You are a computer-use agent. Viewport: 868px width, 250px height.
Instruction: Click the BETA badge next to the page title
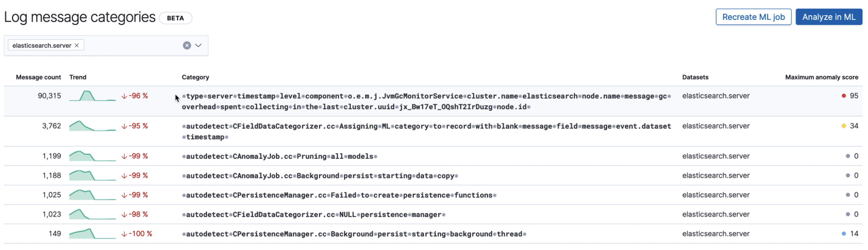click(176, 18)
